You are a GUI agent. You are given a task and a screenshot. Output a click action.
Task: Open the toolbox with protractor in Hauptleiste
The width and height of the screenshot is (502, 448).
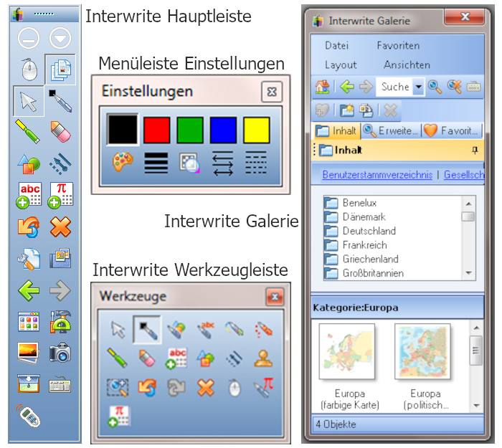click(60, 322)
